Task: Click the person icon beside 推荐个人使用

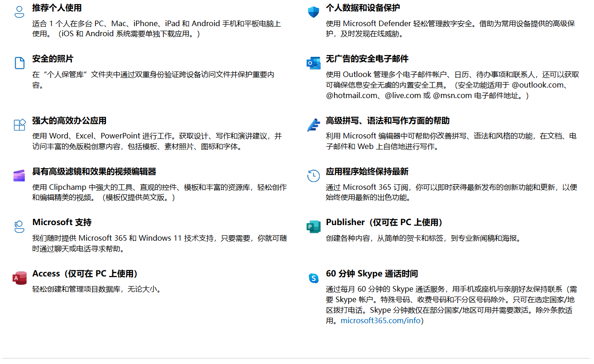Action: coord(19,12)
